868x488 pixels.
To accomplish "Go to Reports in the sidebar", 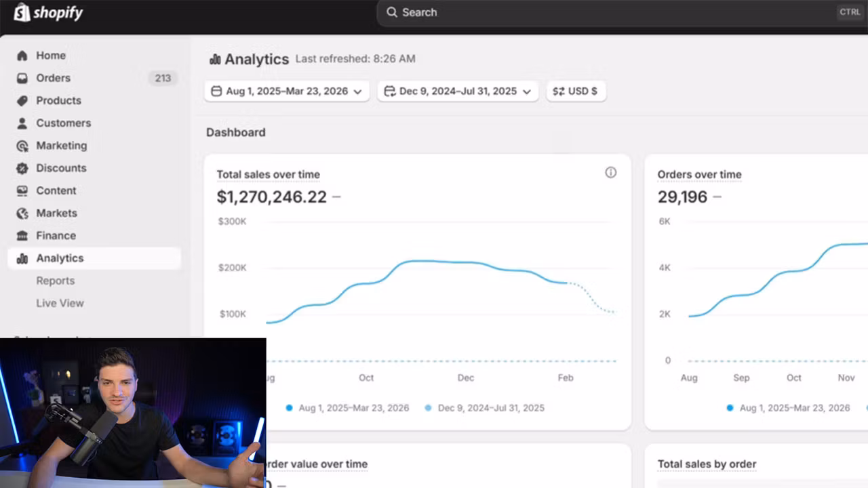I will (x=56, y=281).
